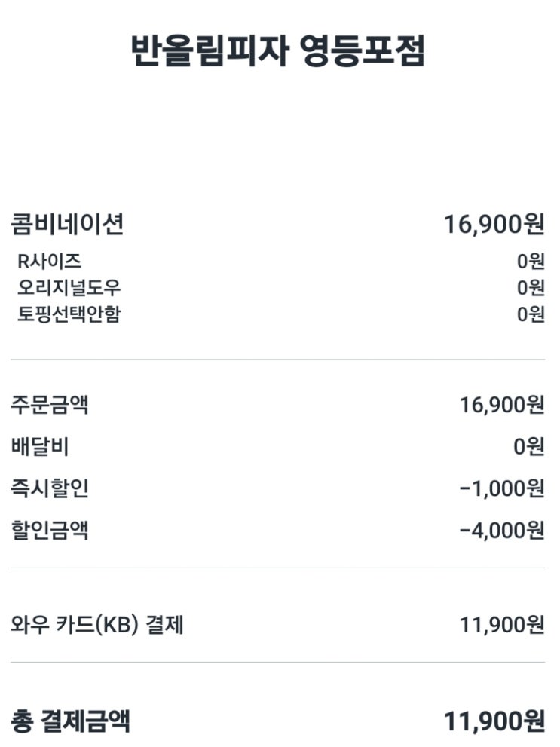Click the 와우 카드(KB) 결제 payment method

coord(97,625)
